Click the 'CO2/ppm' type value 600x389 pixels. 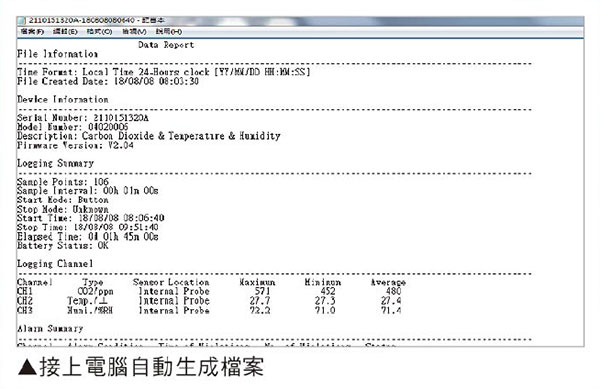[x=95, y=291]
